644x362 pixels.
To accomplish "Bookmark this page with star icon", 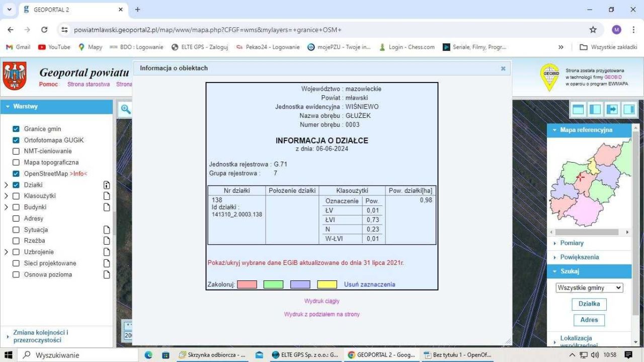I will (593, 30).
